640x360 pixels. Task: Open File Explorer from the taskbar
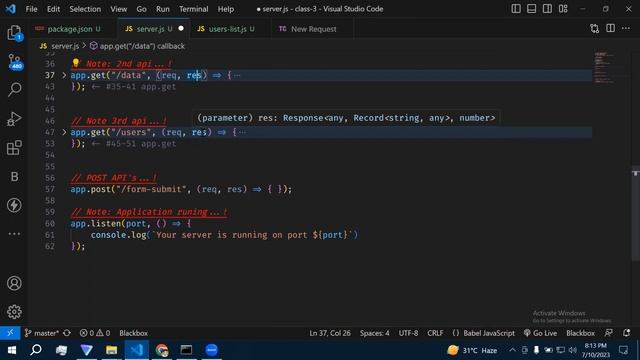(x=111, y=350)
